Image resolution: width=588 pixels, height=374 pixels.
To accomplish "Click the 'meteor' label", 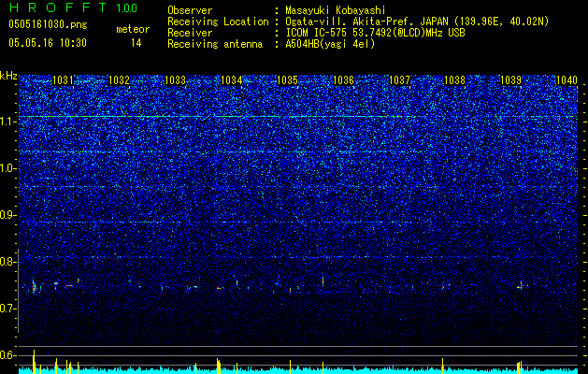I will coord(133,29).
